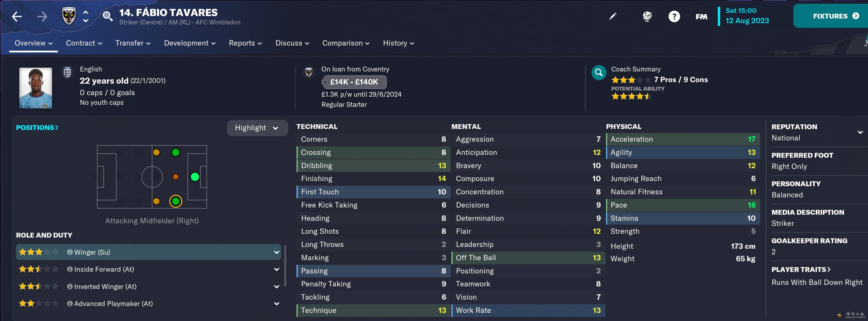Click the back navigation arrow
The height and width of the screenshot is (321, 868).
pos(17,17)
